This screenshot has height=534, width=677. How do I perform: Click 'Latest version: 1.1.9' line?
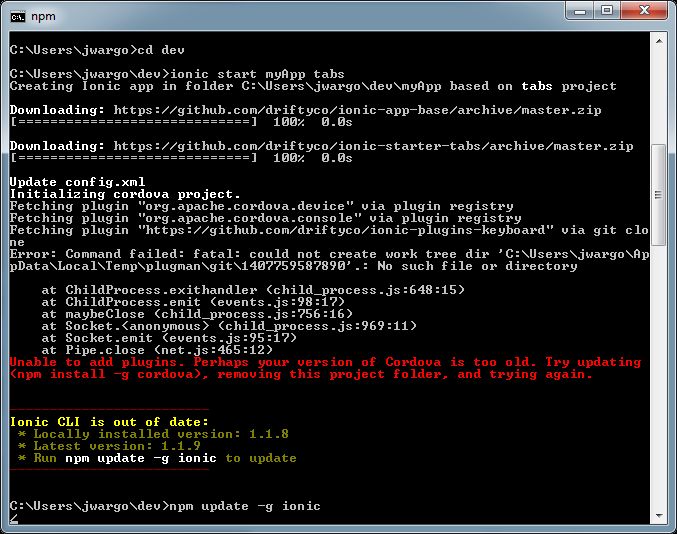(109, 446)
